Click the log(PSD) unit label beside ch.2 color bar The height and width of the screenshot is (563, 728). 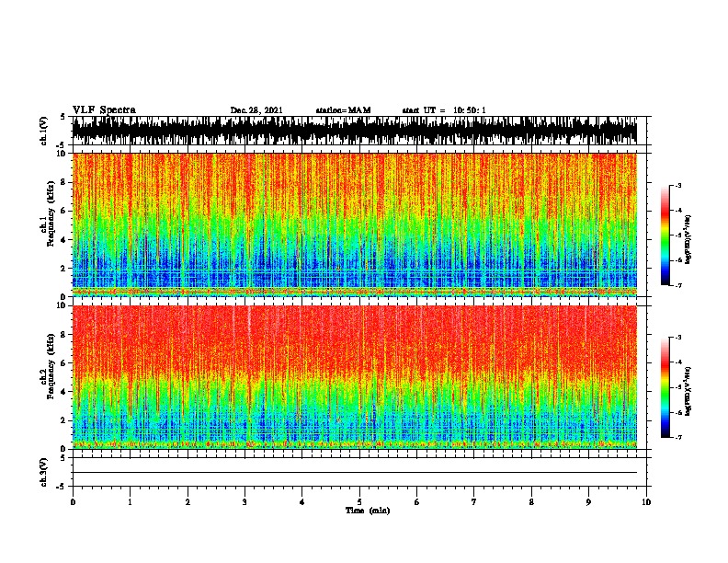[x=688, y=392]
